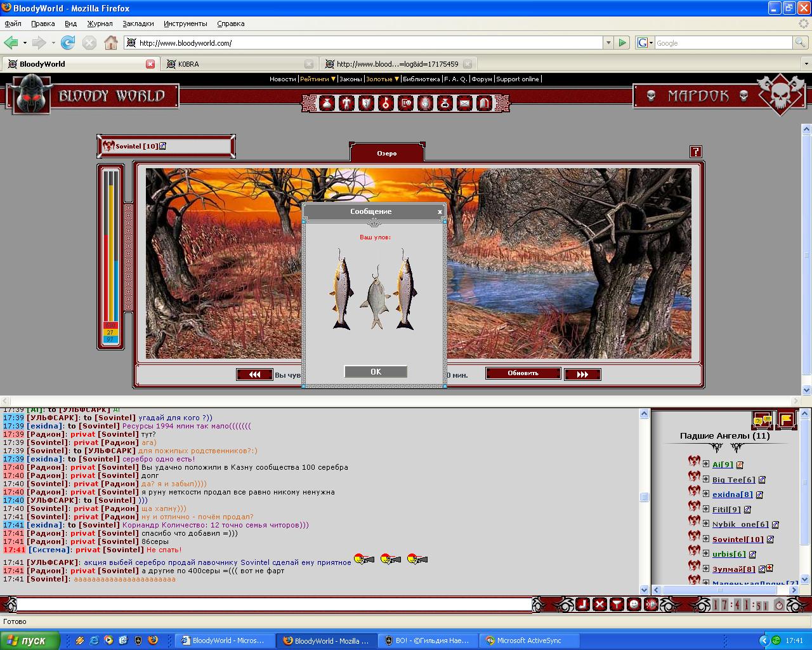
Task: Click the left triple-arrow navigation button
Action: click(254, 375)
